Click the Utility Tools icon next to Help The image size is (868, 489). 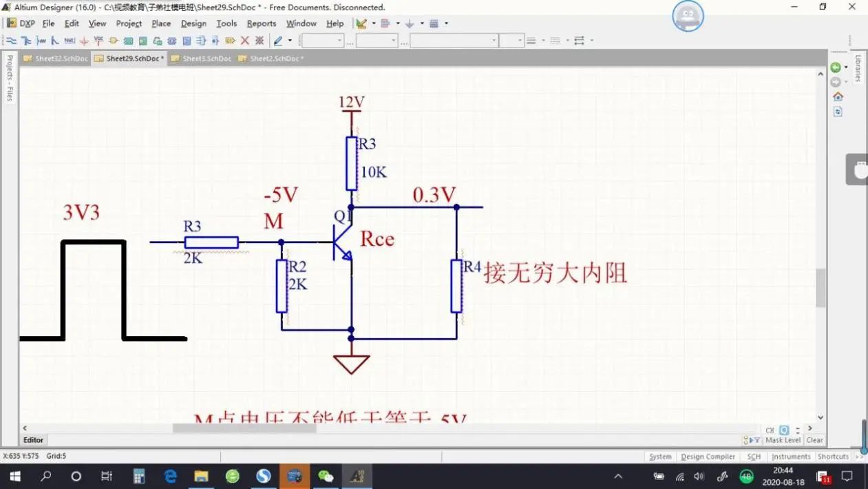point(361,23)
